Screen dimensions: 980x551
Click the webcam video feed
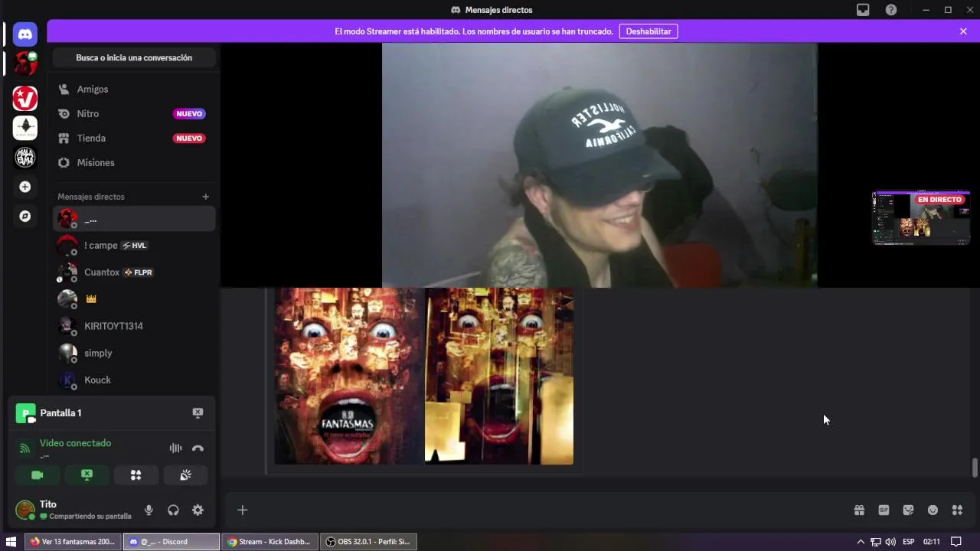pos(599,165)
